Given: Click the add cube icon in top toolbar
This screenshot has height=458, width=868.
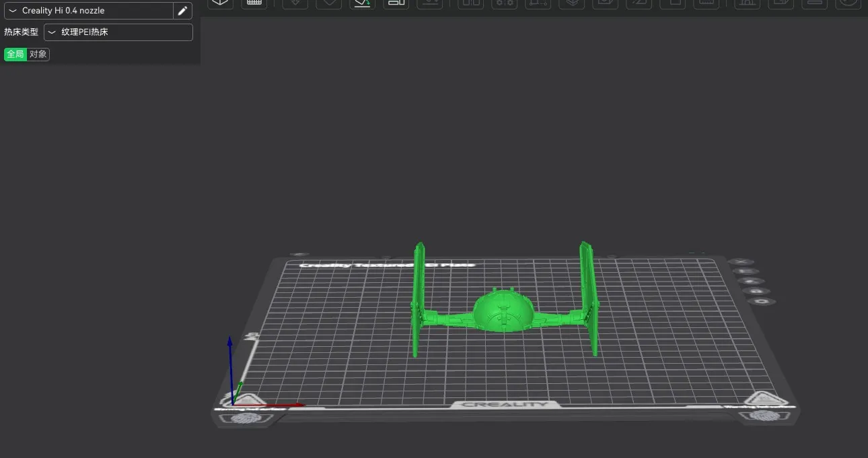Looking at the screenshot, I should [x=220, y=3].
